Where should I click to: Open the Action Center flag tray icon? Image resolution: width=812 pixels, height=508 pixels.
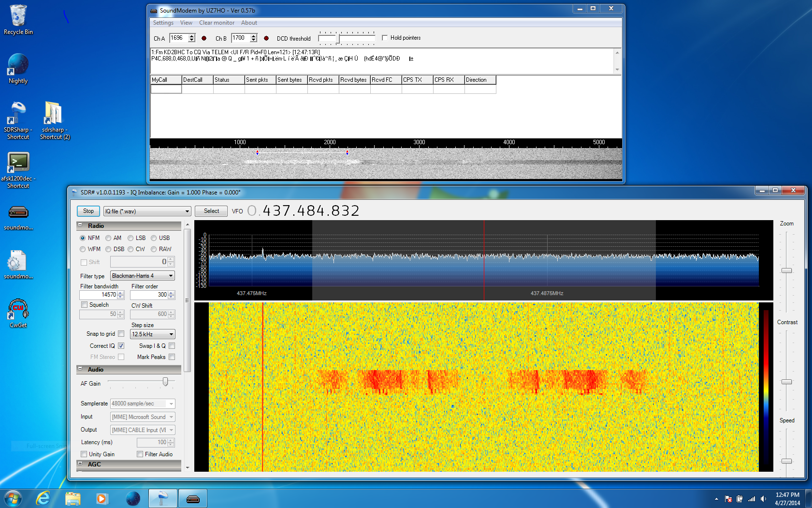tap(728, 499)
